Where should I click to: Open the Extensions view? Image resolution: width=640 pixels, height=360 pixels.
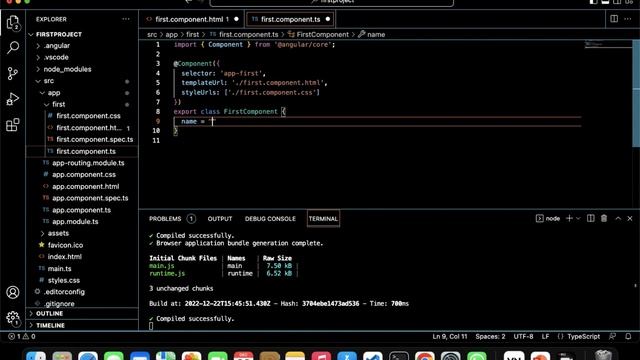13,124
